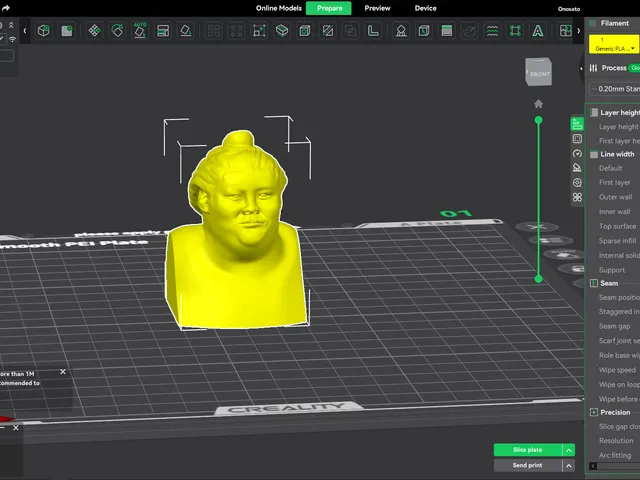
Task: Click the FRONT view cube
Action: [x=539, y=72]
